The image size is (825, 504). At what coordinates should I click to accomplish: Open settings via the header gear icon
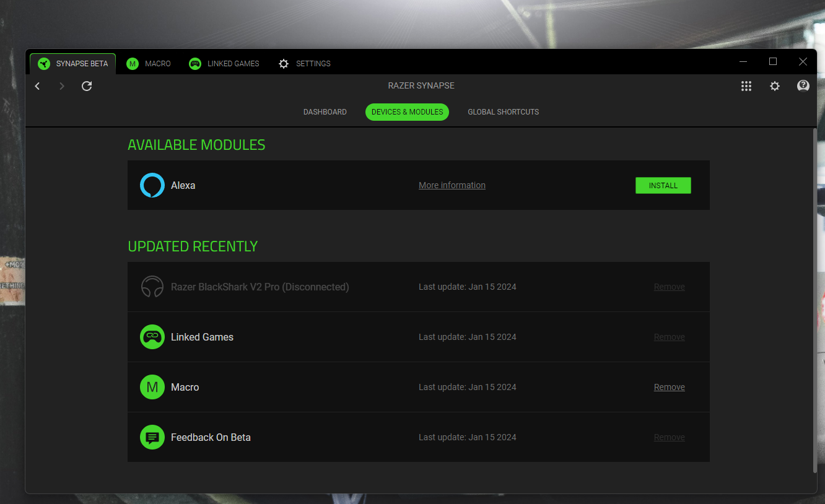point(775,86)
